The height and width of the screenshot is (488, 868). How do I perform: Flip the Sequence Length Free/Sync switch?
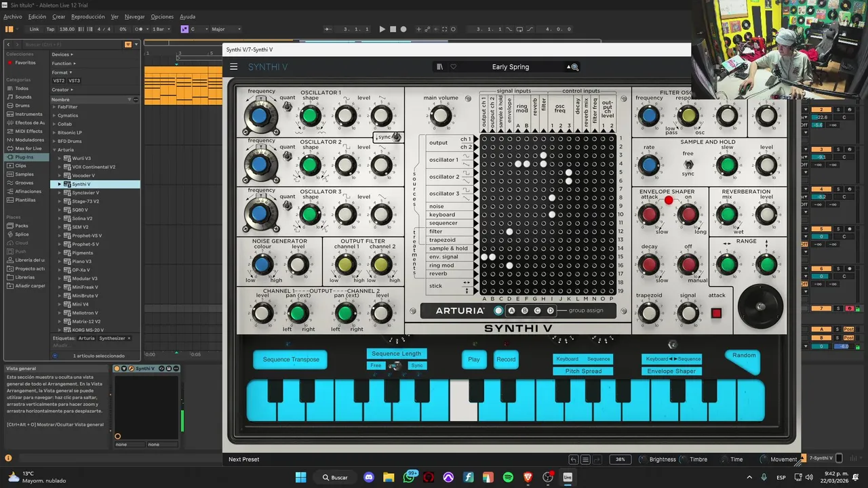(x=395, y=366)
